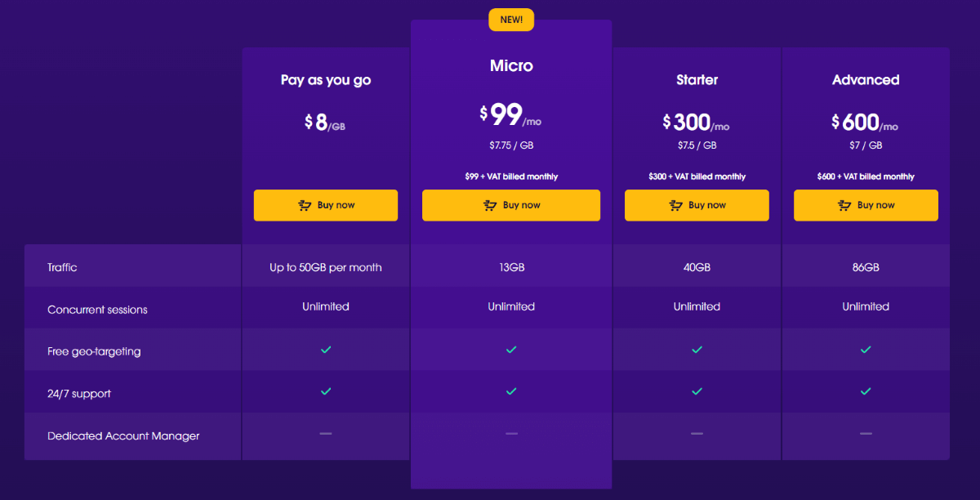This screenshot has height=500, width=980.
Task: Click the NEW! badge above Micro
Action: [x=511, y=20]
